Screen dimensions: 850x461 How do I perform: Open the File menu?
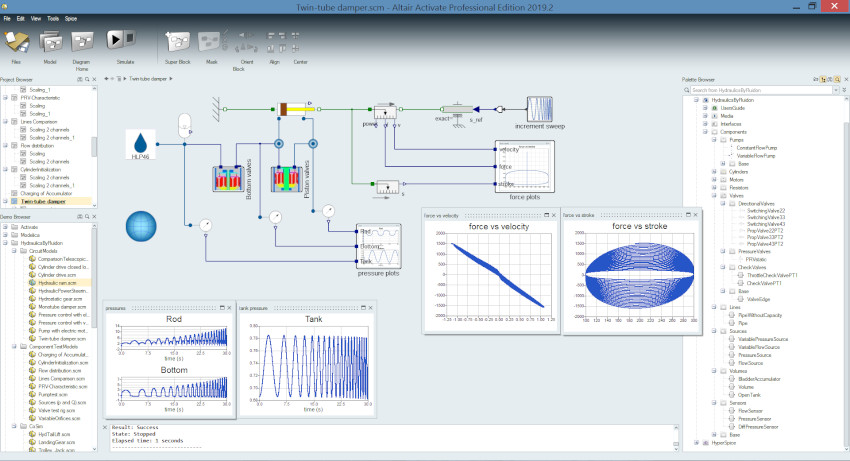7,18
